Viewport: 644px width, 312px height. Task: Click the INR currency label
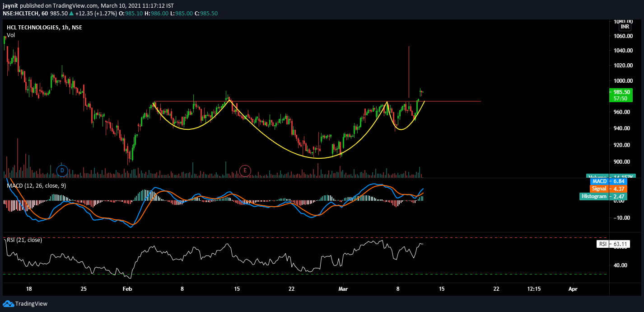625,27
